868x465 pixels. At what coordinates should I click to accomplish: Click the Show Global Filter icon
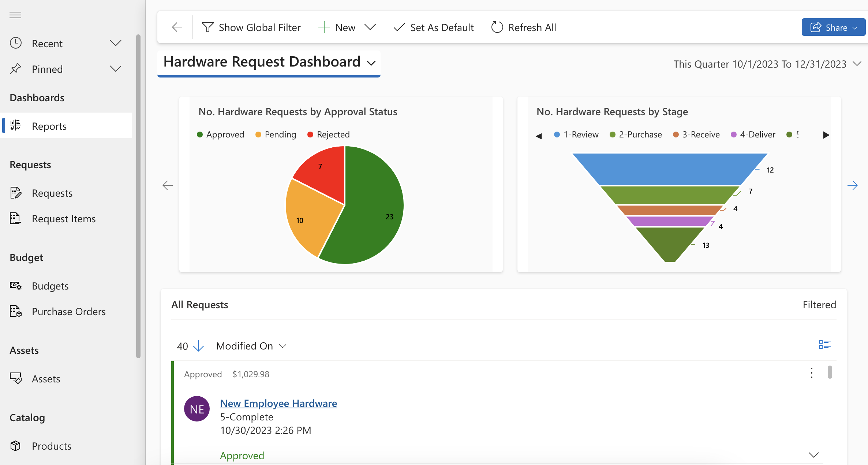(207, 27)
